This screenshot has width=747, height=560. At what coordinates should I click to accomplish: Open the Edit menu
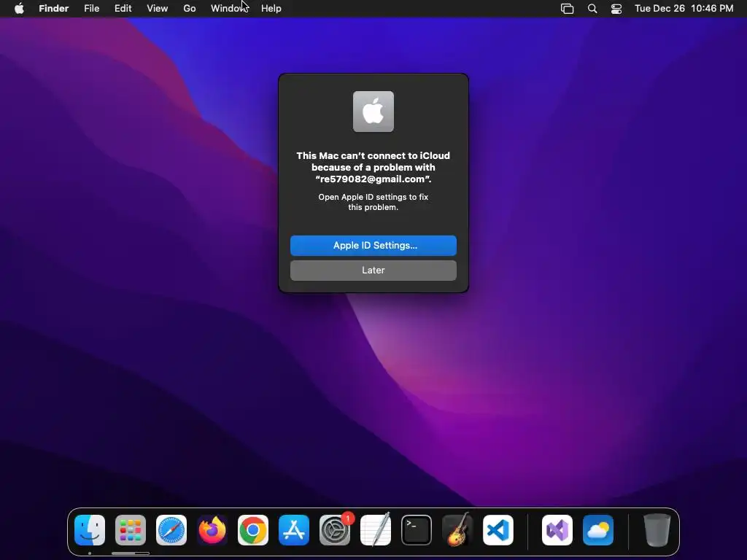123,9
